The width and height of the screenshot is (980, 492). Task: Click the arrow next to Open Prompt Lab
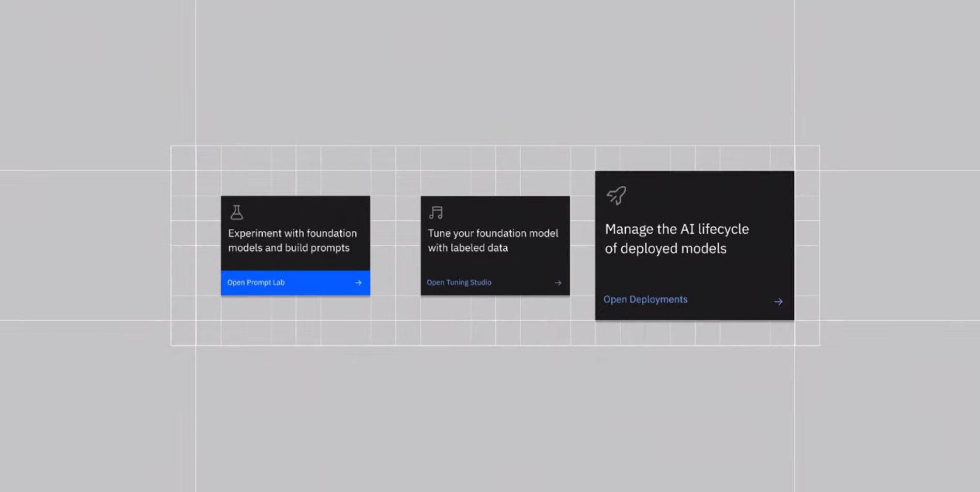(358, 282)
